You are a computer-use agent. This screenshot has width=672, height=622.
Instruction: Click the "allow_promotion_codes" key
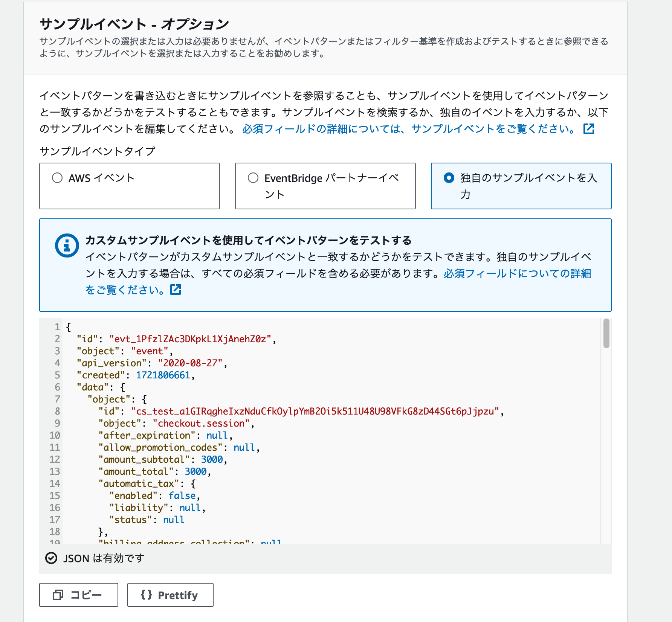click(160, 447)
